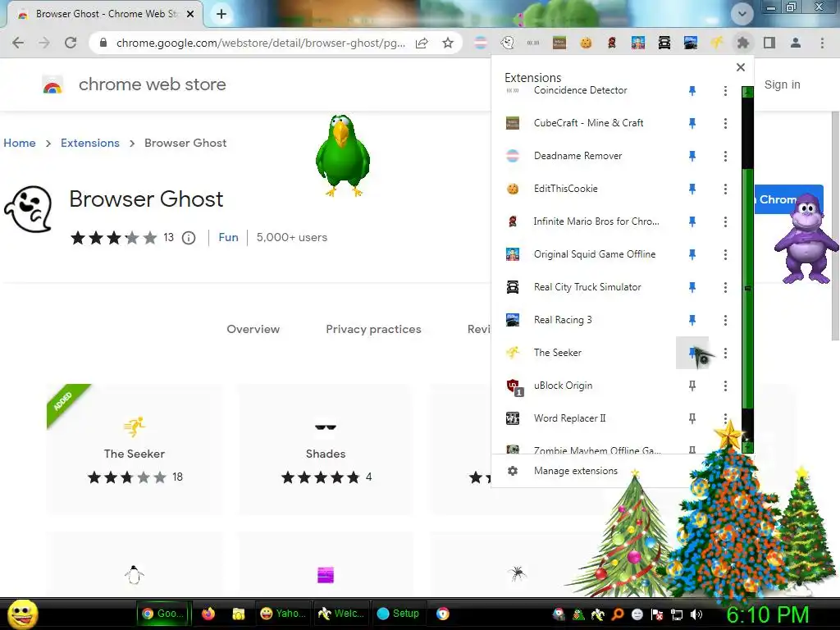Click the Browser Ghost toolbar icon

507,43
